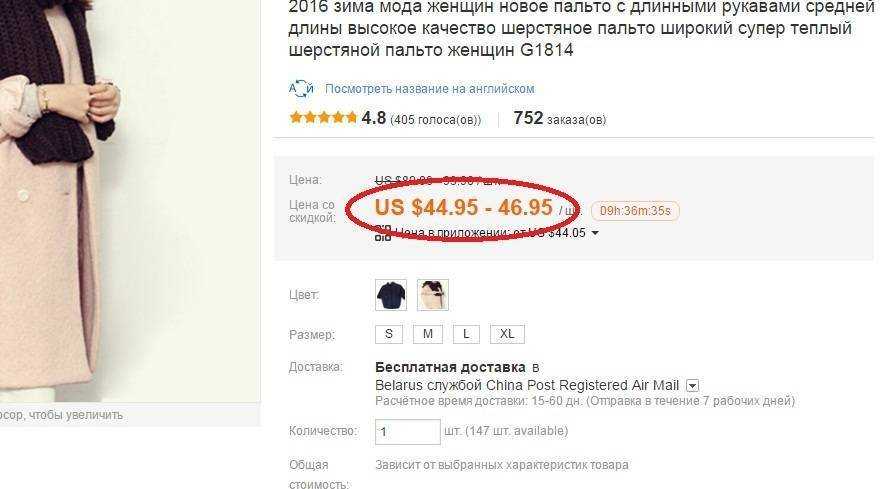Click the translate icon beside the title link
Image resolution: width=891 pixels, height=489 pixels.
[301, 89]
